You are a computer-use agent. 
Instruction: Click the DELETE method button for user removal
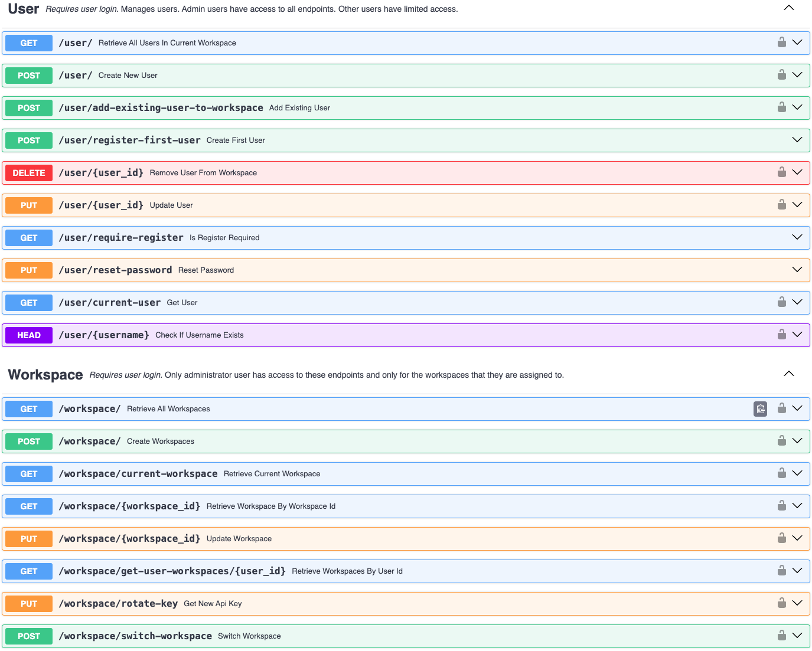point(29,173)
